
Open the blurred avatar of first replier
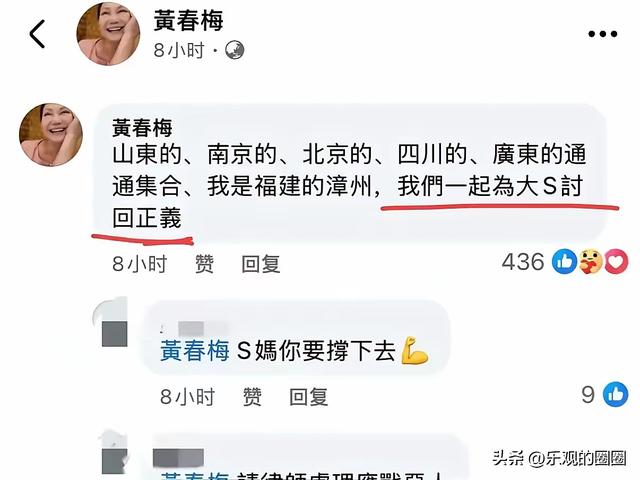pyautogui.click(x=111, y=322)
